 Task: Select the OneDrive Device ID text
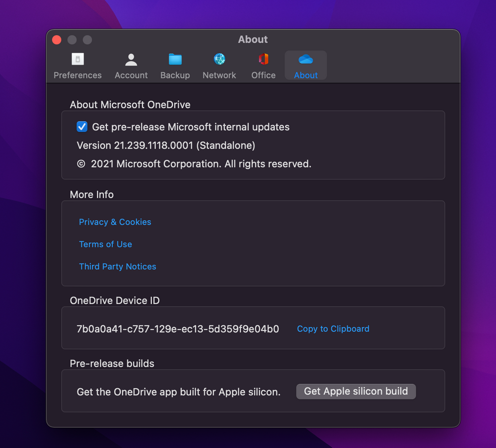click(x=178, y=329)
